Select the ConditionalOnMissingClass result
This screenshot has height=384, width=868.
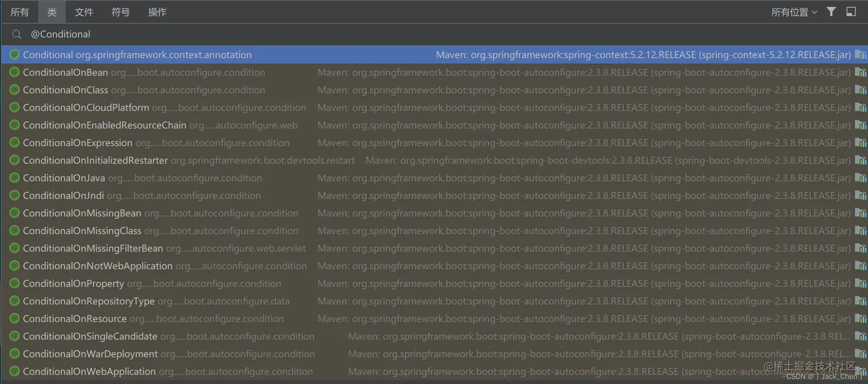pyautogui.click(x=434, y=231)
